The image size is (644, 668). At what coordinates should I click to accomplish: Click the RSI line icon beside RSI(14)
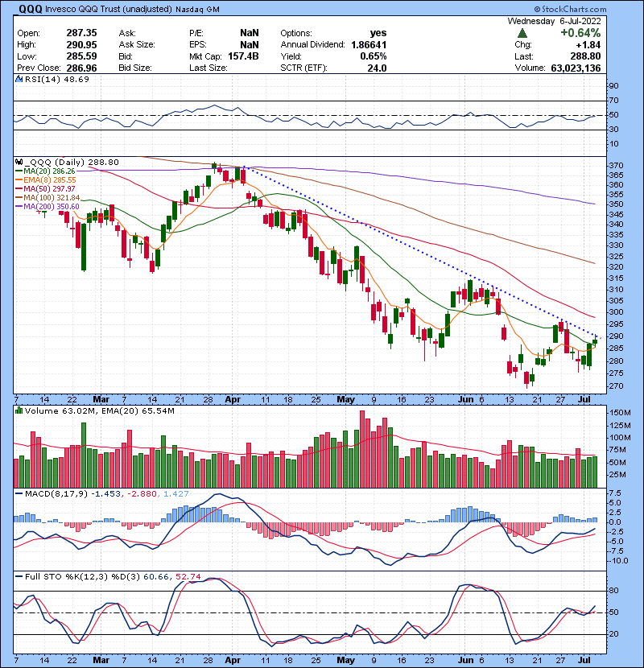coord(19,79)
